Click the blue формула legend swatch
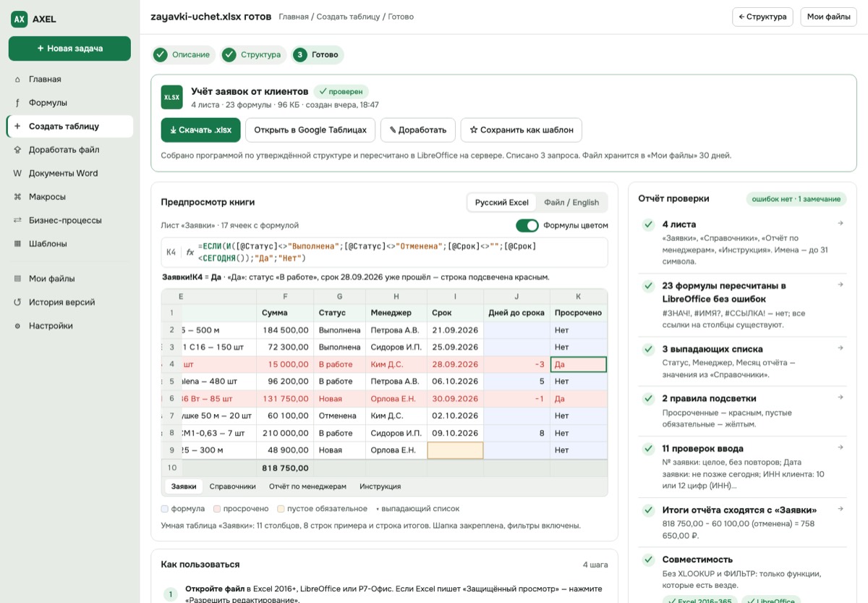This screenshot has height=603, width=868. coord(165,509)
